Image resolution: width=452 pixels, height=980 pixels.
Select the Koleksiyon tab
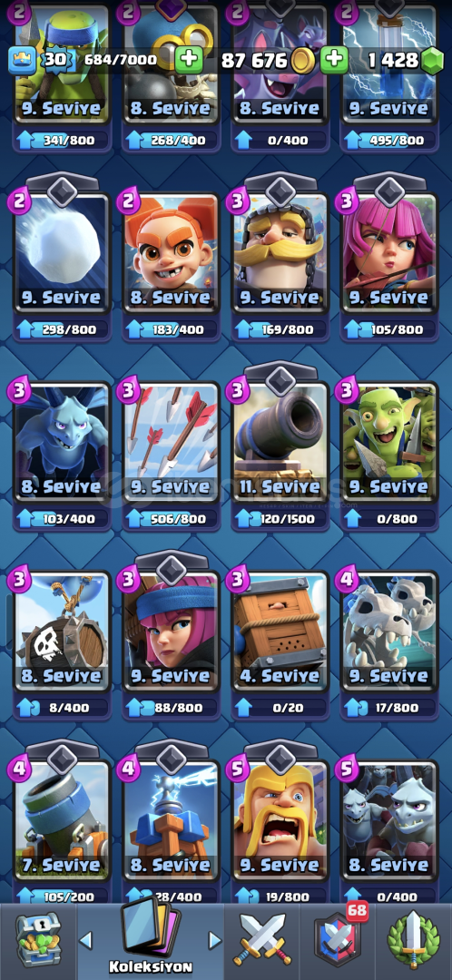(x=150, y=937)
